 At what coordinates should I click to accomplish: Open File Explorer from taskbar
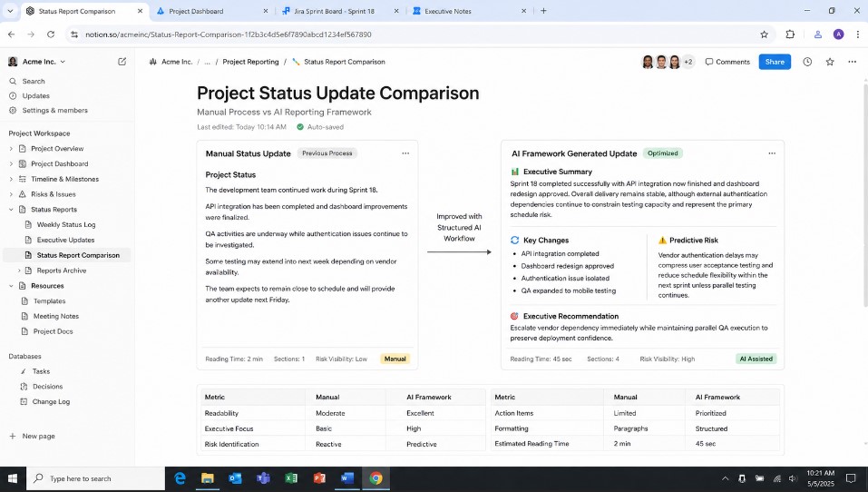tap(208, 478)
